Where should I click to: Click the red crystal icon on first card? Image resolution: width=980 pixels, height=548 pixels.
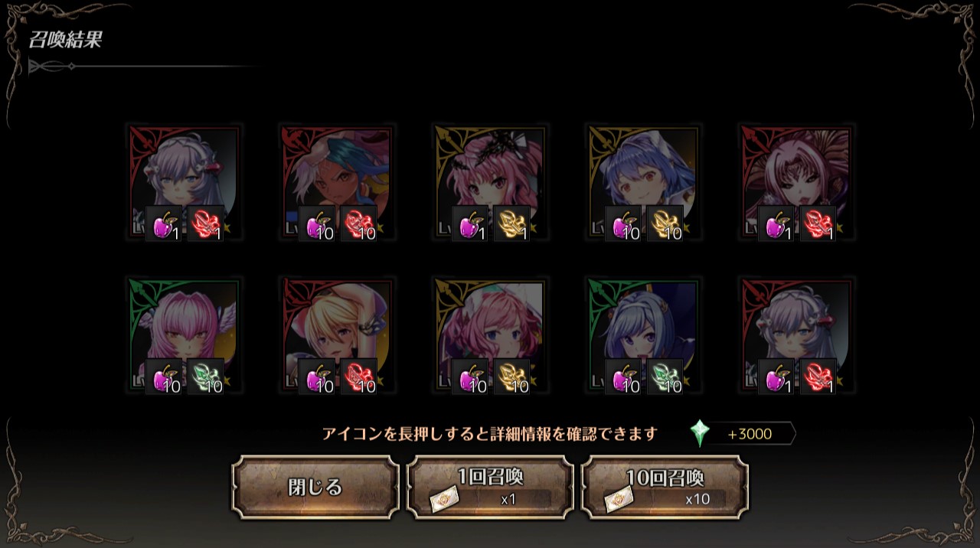click(206, 223)
